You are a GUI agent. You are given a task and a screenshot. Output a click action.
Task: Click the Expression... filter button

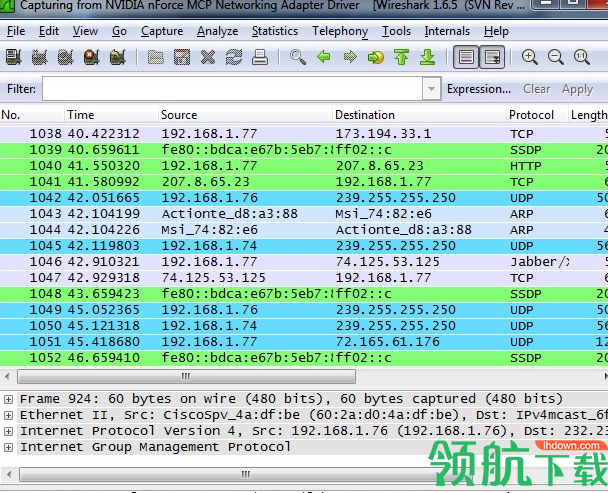478,89
